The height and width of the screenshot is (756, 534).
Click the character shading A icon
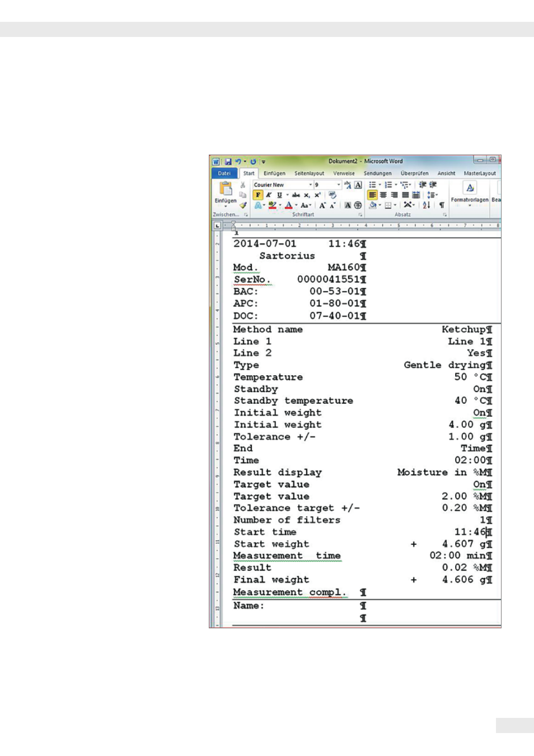348,206
